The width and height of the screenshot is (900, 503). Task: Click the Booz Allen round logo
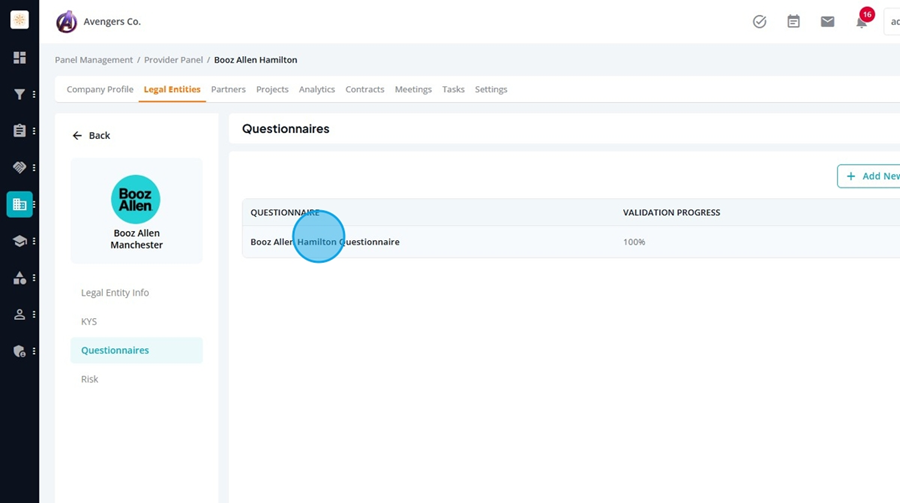point(135,199)
